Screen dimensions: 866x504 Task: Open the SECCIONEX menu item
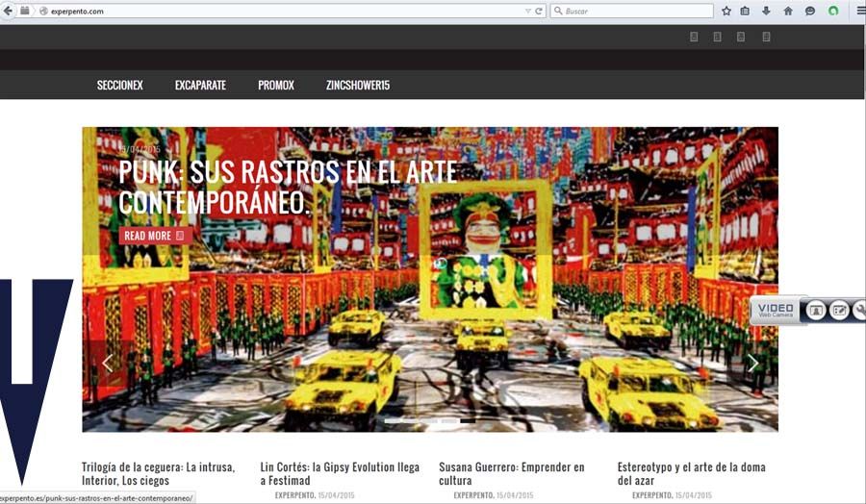(120, 85)
